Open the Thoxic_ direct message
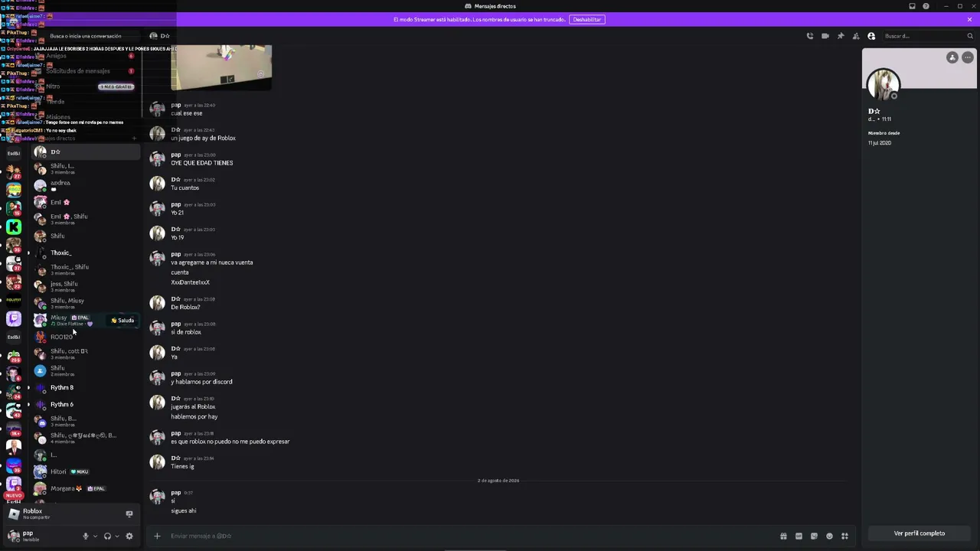The image size is (980, 551). pyautogui.click(x=86, y=253)
